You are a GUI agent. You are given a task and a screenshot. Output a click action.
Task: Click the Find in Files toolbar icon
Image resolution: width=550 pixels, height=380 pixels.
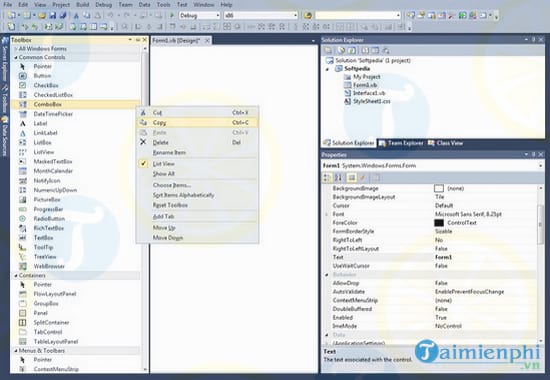[x=308, y=15]
